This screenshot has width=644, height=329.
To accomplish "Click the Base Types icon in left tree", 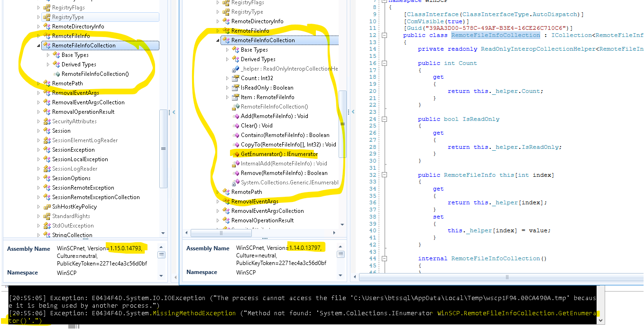I will [56, 55].
